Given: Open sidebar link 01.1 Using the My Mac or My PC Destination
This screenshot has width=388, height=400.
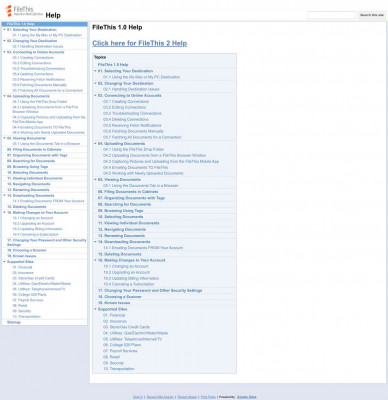Looking at the screenshot, I should point(47,35).
